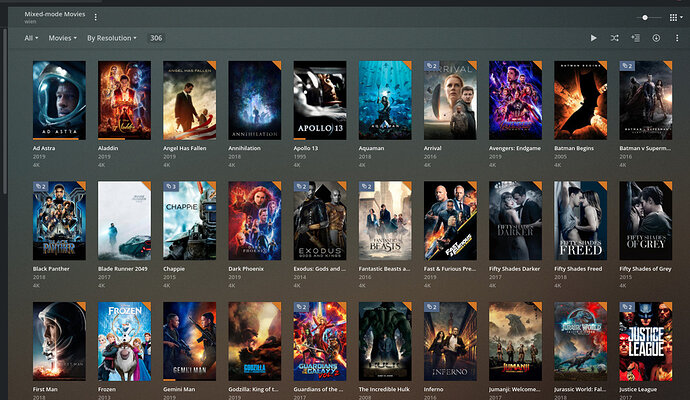Open the Aladdin poster
The height and width of the screenshot is (400, 690).
point(125,100)
